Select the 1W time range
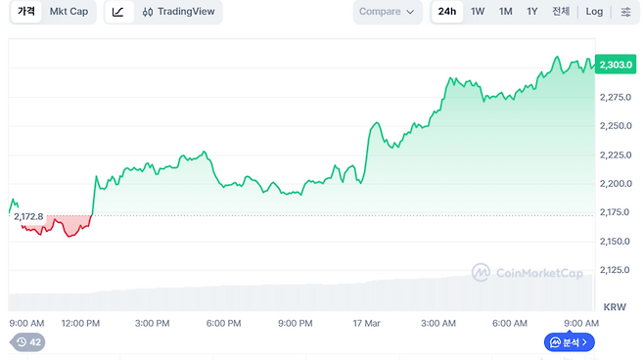The width and height of the screenshot is (644, 360). [x=478, y=12]
